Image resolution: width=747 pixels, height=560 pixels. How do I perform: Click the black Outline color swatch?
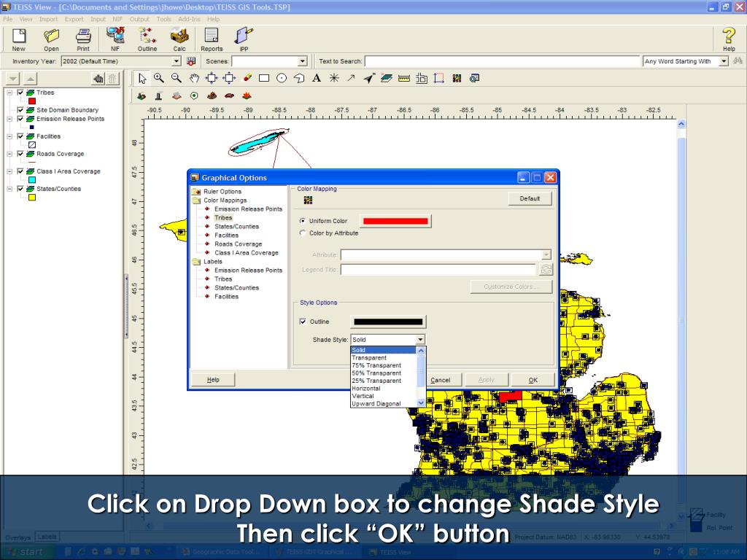388,322
